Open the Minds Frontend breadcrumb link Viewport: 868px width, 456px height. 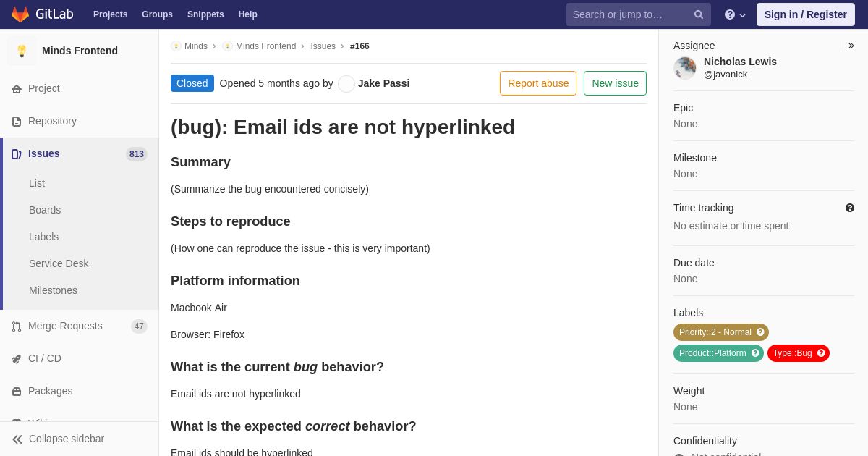tap(265, 46)
